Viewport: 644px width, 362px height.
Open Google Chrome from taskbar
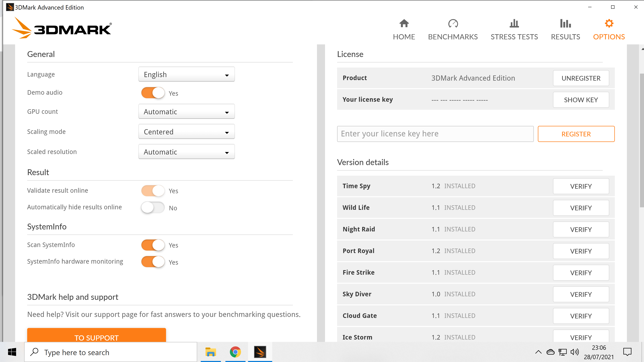pyautogui.click(x=235, y=352)
